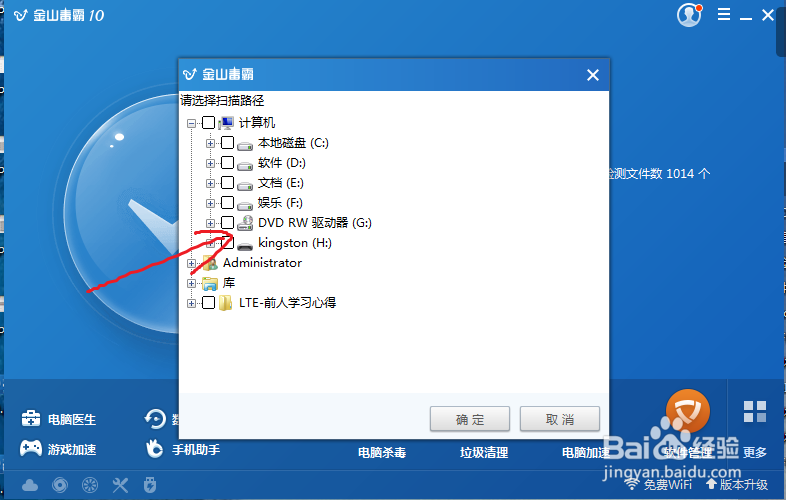Click the USB shield icon in bottom bar
This screenshot has width=786, height=500.
pyautogui.click(x=149, y=485)
